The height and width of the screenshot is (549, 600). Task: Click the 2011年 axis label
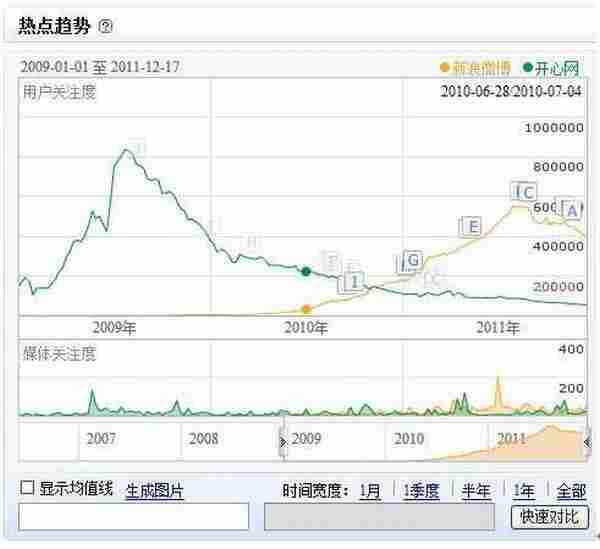click(498, 328)
